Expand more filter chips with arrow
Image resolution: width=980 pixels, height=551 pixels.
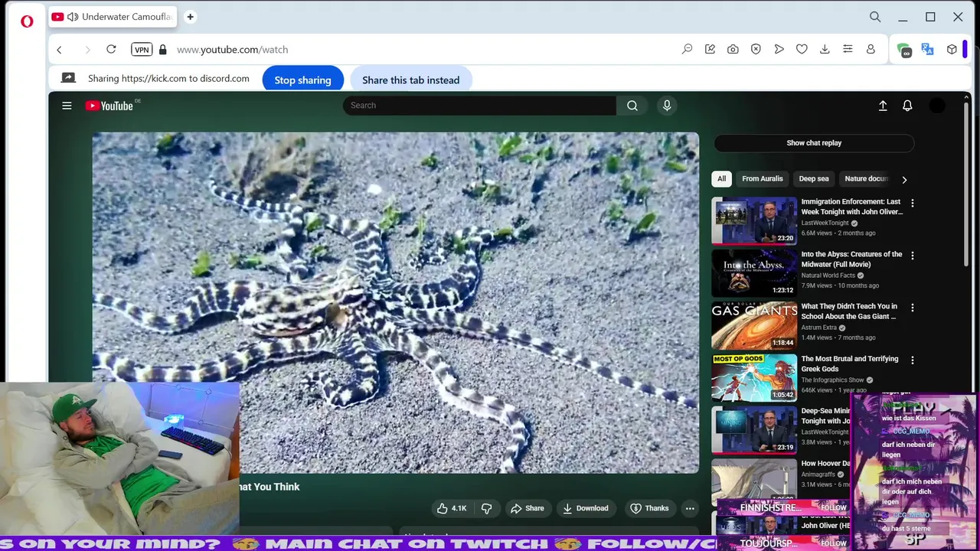[x=904, y=180]
